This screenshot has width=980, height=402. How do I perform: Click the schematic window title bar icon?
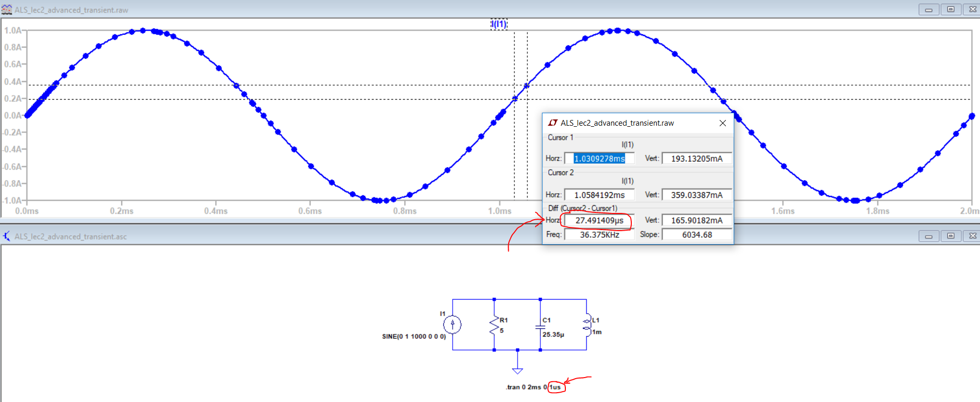[7, 236]
